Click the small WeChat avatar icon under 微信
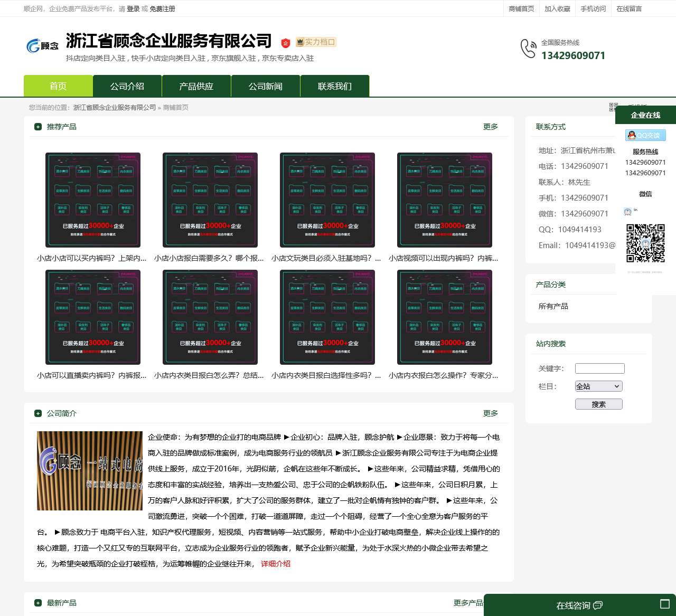The width and height of the screenshot is (676, 616). coord(628,213)
